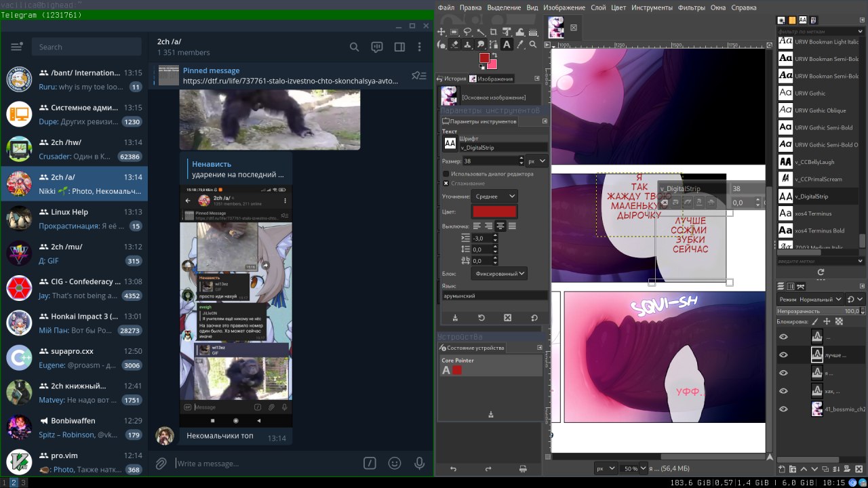Screen dimensions: 868x488
Task: Reset tool options to defaults icon
Action: (x=534, y=317)
